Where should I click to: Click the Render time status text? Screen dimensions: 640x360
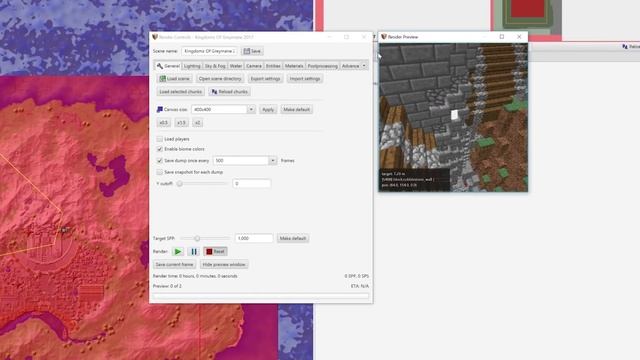tap(195, 276)
